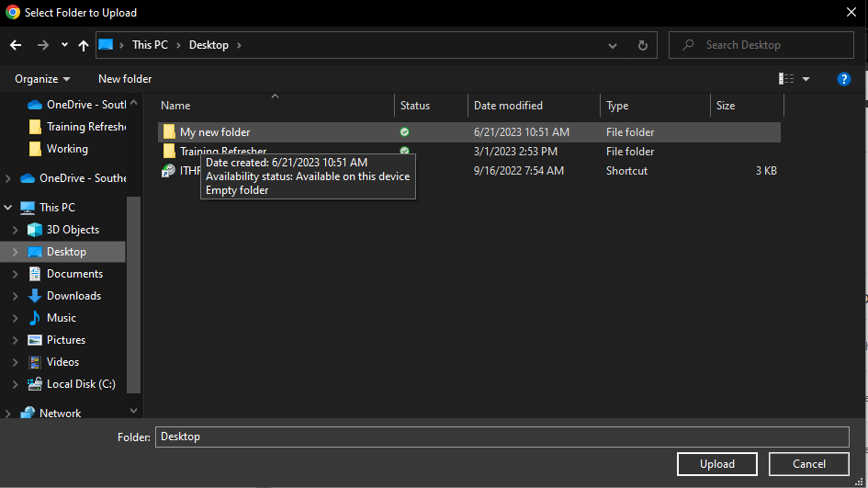Select OneDrive - Southe cloud item
This screenshot has height=488, width=868.
pyautogui.click(x=73, y=178)
